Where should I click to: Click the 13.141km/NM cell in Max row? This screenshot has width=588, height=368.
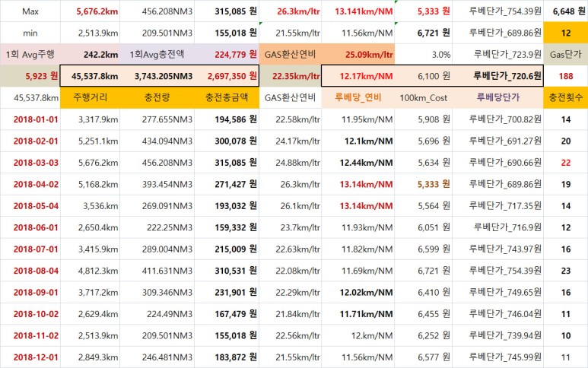358,11
